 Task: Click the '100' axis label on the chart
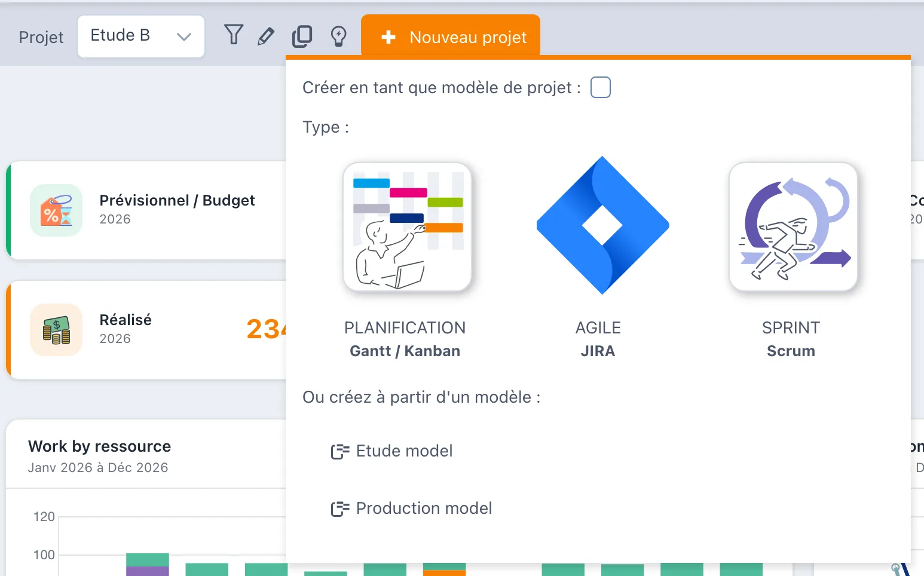point(44,554)
